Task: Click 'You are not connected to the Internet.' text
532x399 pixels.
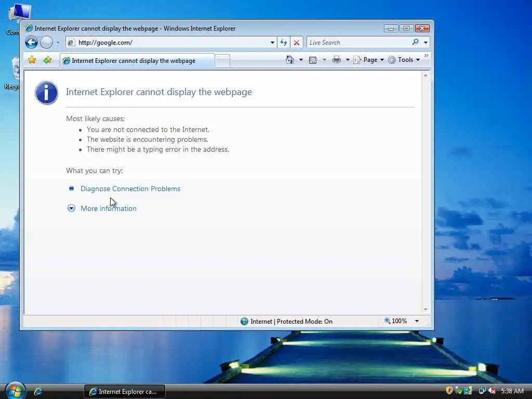Action: (148, 129)
